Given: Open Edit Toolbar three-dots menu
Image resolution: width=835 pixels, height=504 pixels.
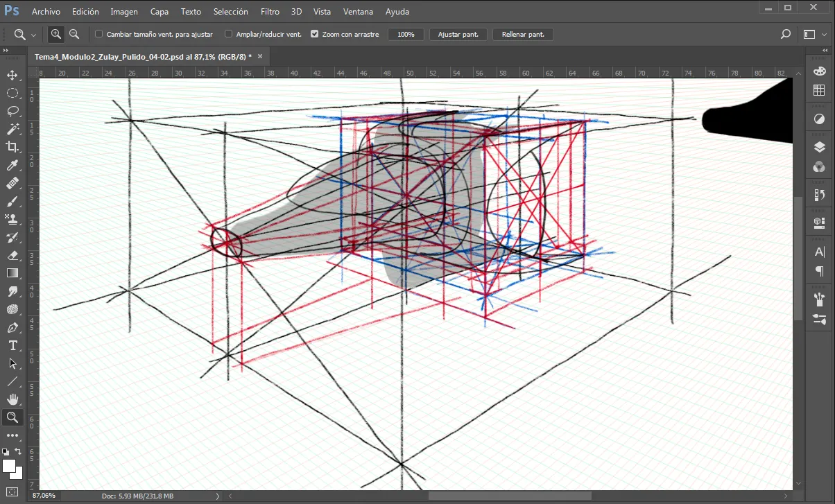Looking at the screenshot, I should 12,435.
